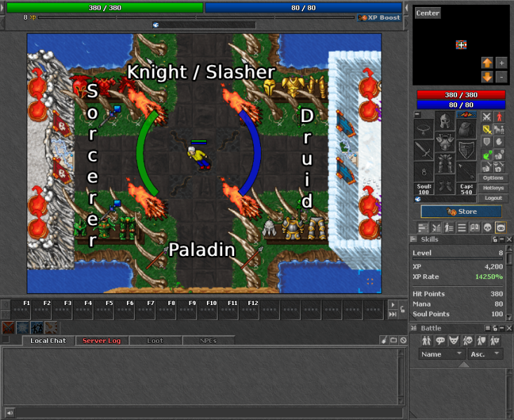
Task: Move minimap floor up with orange arrow
Action: click(487, 62)
